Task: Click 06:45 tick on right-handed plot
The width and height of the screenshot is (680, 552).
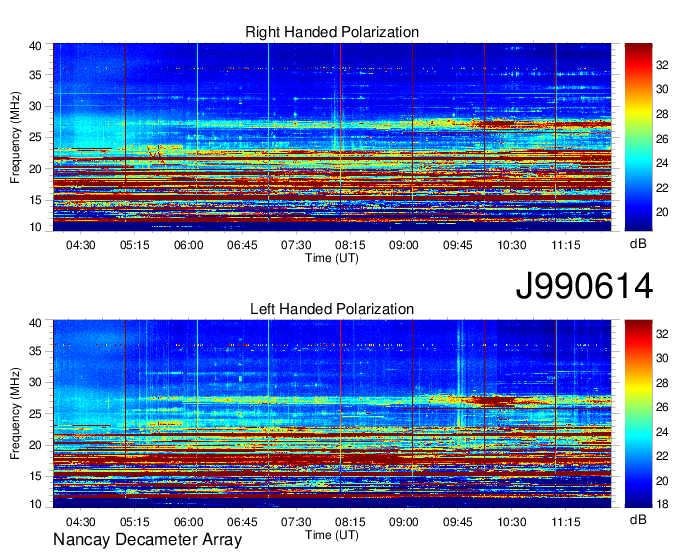Action: tap(242, 245)
